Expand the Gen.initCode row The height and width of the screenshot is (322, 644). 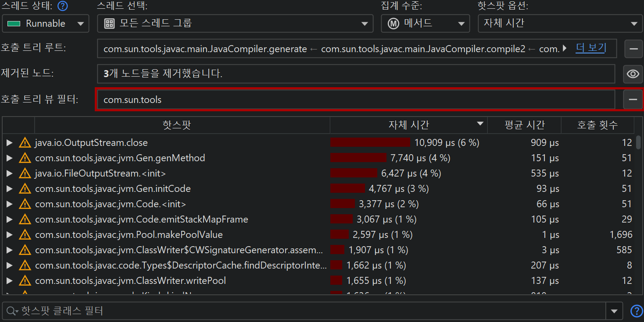click(9, 188)
